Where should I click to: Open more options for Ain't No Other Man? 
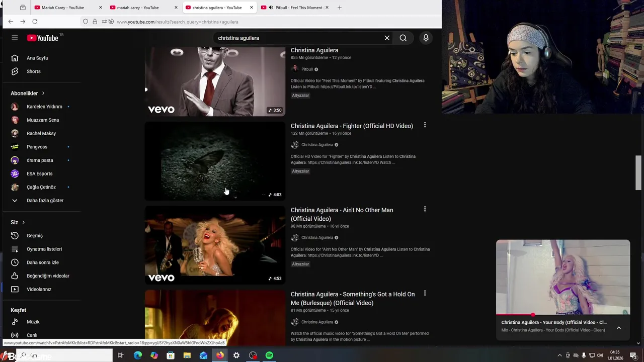pyautogui.click(x=425, y=209)
